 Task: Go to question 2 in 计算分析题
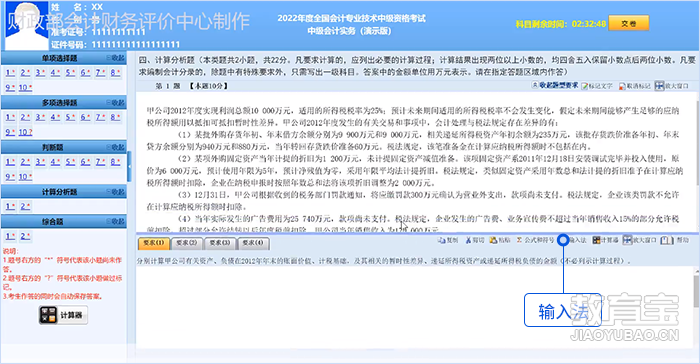tap(25, 206)
